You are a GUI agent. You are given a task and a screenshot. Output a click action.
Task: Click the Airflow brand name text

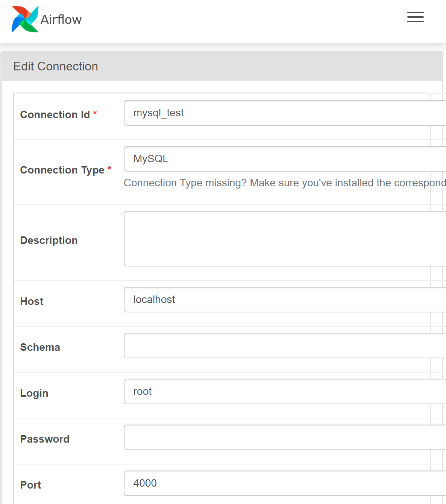pyautogui.click(x=61, y=20)
